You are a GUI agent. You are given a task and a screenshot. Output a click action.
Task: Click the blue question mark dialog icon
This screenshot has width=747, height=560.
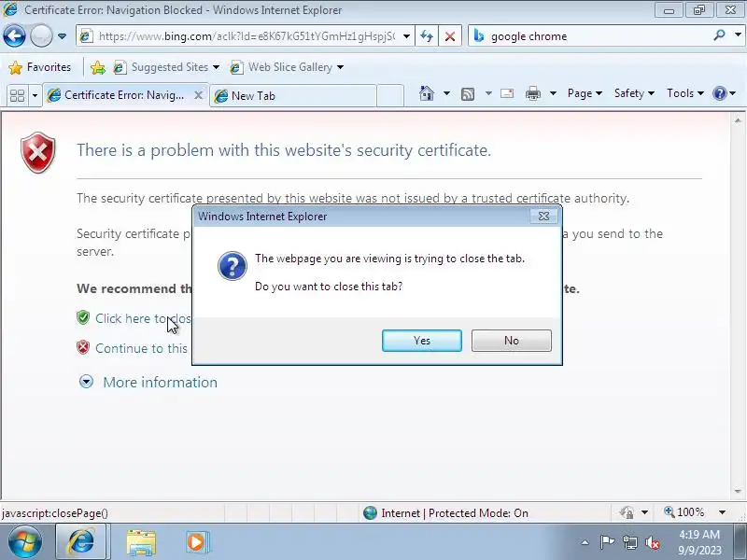(x=233, y=266)
